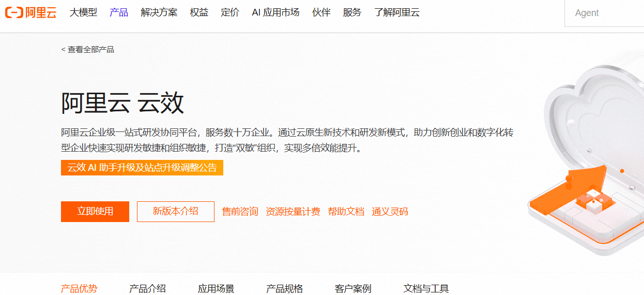The height and width of the screenshot is (295, 644).
Task: Open 帮助文档 link
Action: (346, 211)
